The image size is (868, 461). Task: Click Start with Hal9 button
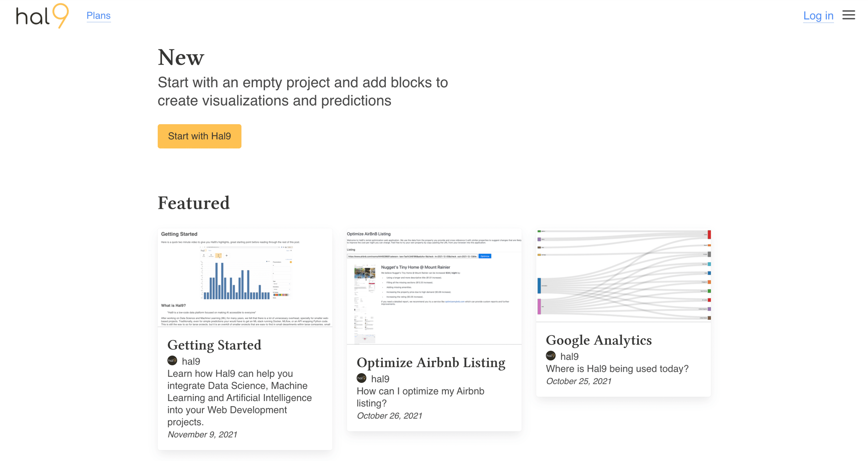[199, 136]
